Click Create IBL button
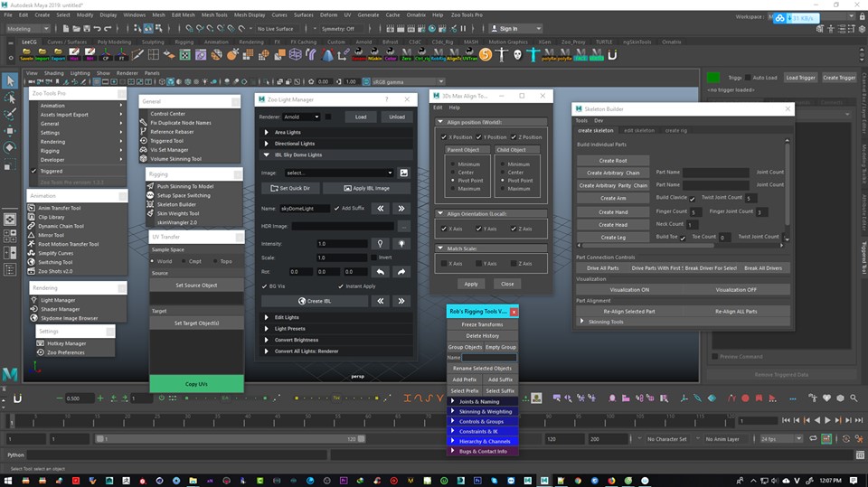 tap(315, 301)
